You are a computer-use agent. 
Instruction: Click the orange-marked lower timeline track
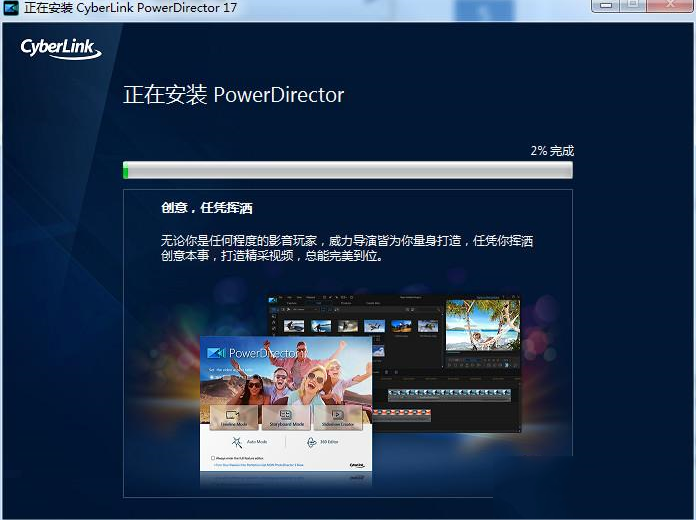pyautogui.click(x=400, y=412)
